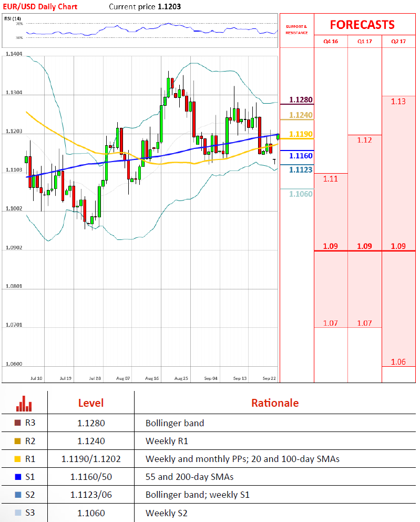This screenshot has height=522, width=420.
Task: Click the 'Weekly S2' rationale text
Action: pyautogui.click(x=167, y=513)
